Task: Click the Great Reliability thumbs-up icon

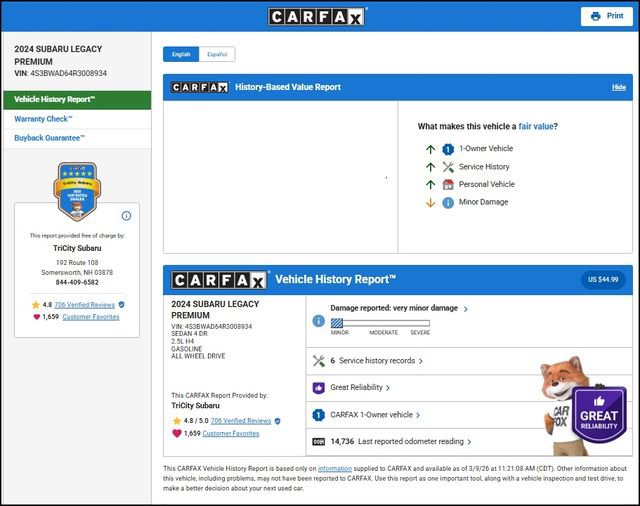Action: click(319, 387)
